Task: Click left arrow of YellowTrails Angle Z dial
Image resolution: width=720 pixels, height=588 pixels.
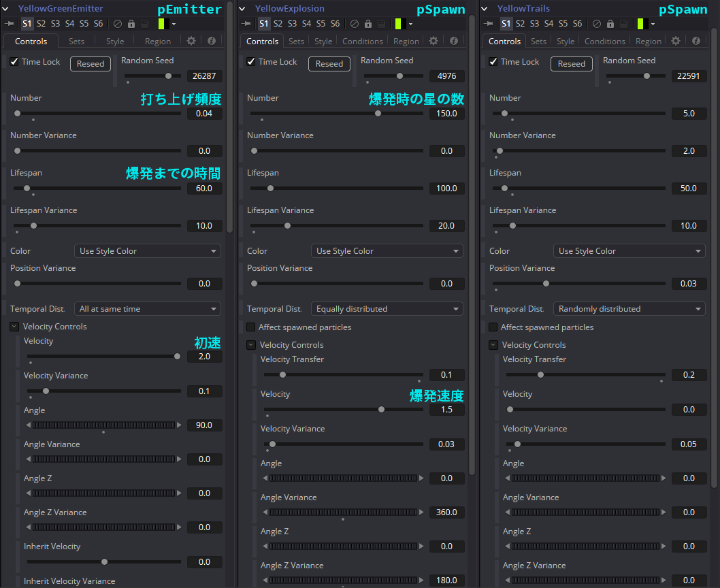Action: [508, 546]
